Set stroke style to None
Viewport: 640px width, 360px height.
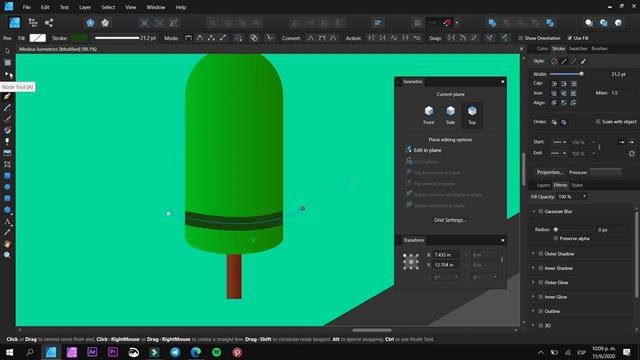pos(554,61)
